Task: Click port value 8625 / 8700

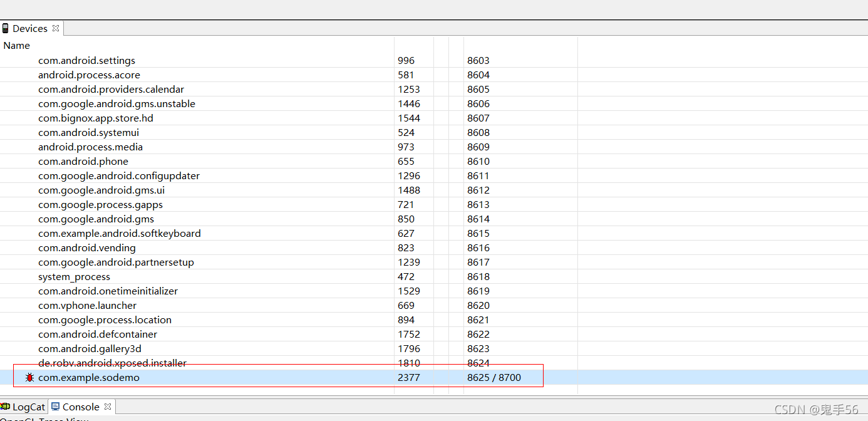Action: [x=494, y=378]
